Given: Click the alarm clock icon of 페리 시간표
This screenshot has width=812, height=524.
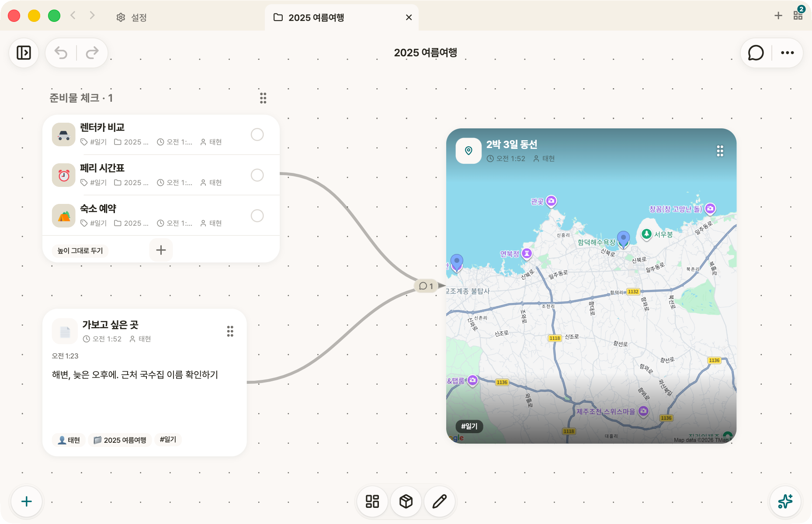Looking at the screenshot, I should pos(64,175).
